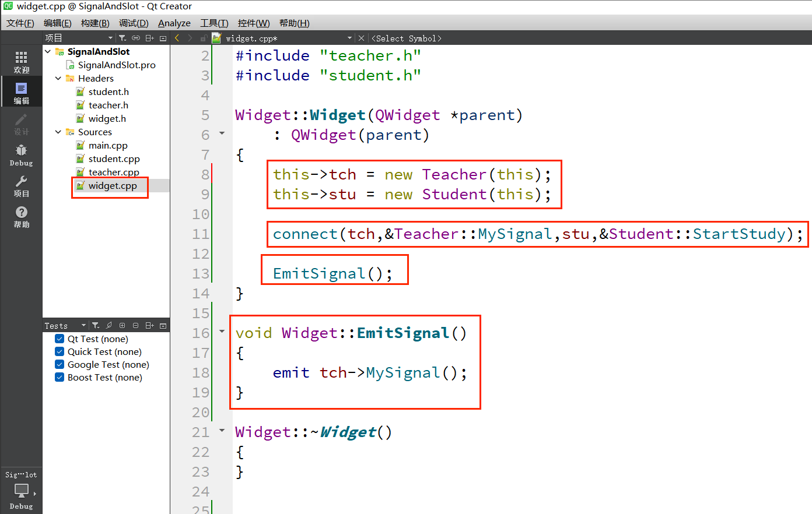812x514 pixels.
Task: Select student.h in Headers
Action: [x=108, y=91]
